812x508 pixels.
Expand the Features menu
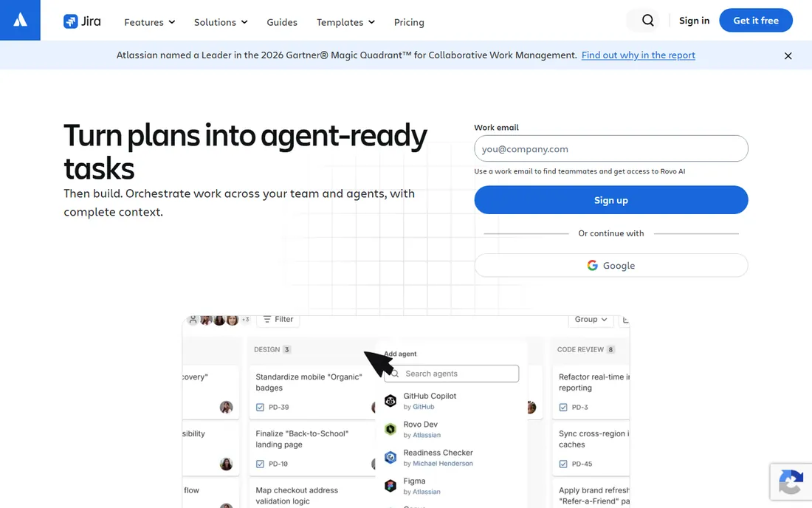(150, 22)
